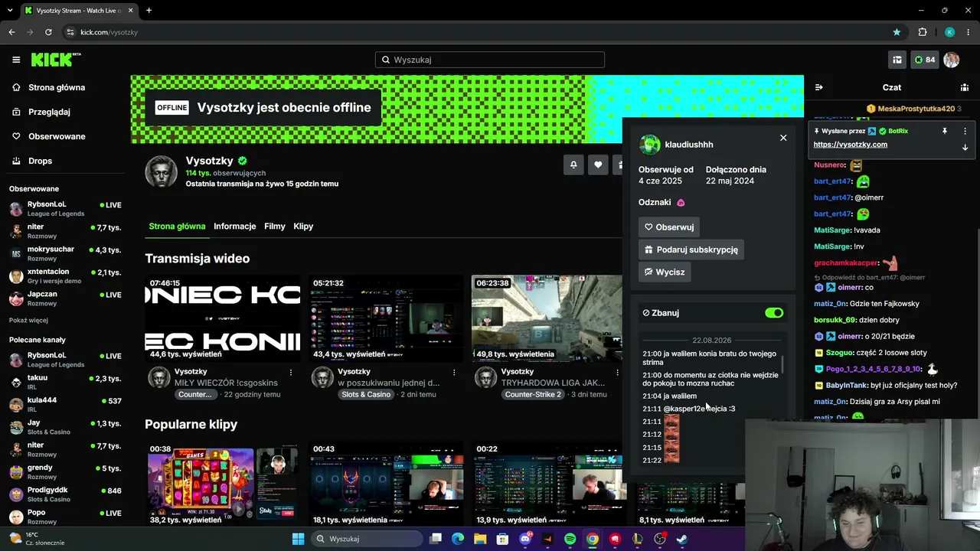This screenshot has height=551, width=980.
Task: Expand followed channels with Pokaż więcej
Action: (28, 320)
